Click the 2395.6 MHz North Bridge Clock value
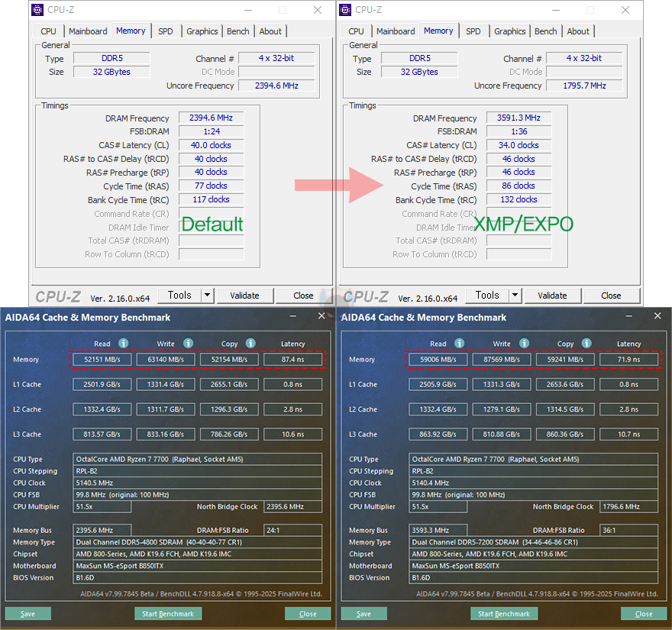 (292, 506)
